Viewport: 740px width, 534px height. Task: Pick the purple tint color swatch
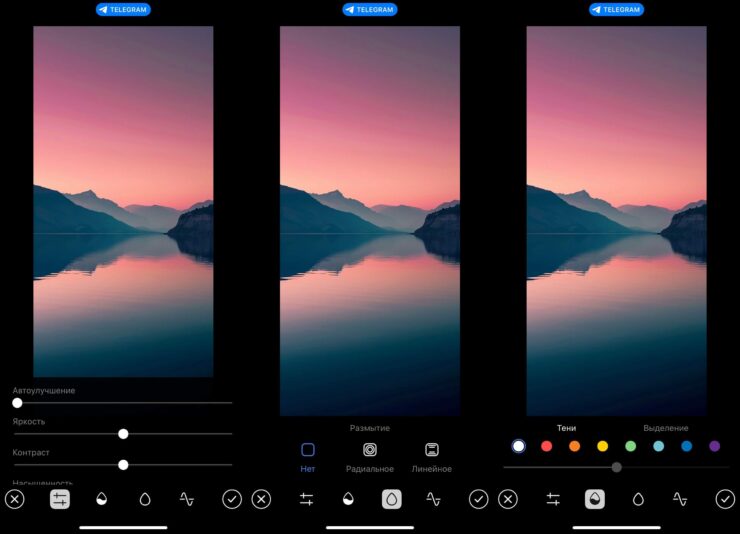pyautogui.click(x=714, y=446)
